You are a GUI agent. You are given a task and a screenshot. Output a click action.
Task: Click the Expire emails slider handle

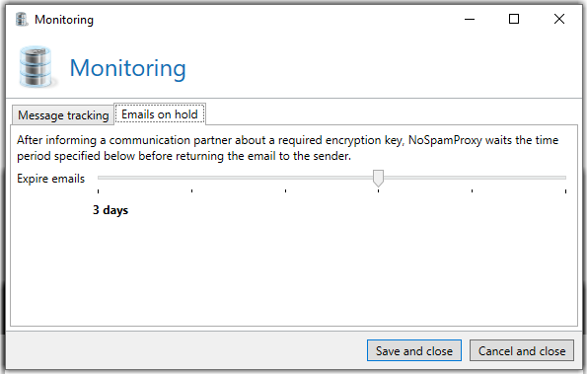point(379,178)
